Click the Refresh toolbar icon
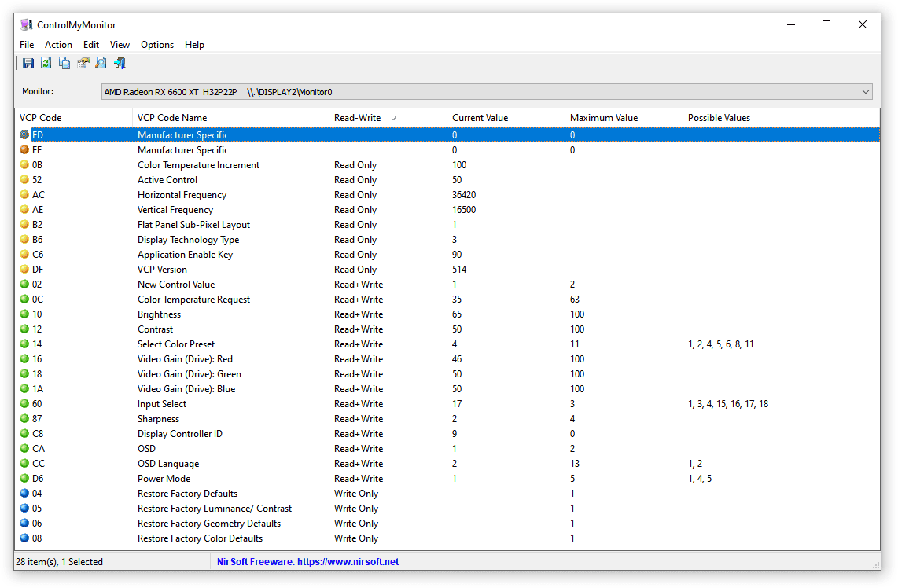898x588 pixels. point(46,64)
